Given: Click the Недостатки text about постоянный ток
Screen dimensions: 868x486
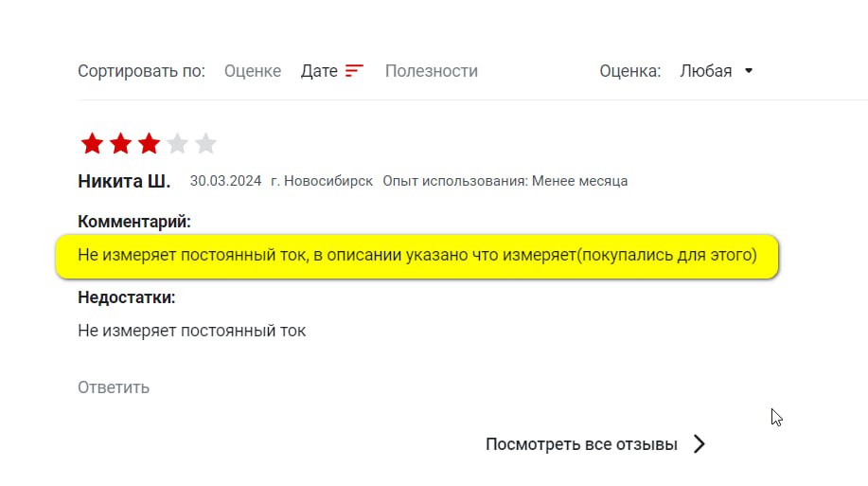Looking at the screenshot, I should (x=191, y=331).
